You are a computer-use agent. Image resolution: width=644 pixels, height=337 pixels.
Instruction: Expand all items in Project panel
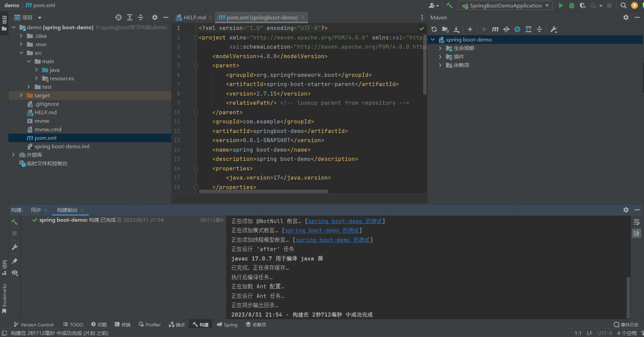[x=130, y=17]
